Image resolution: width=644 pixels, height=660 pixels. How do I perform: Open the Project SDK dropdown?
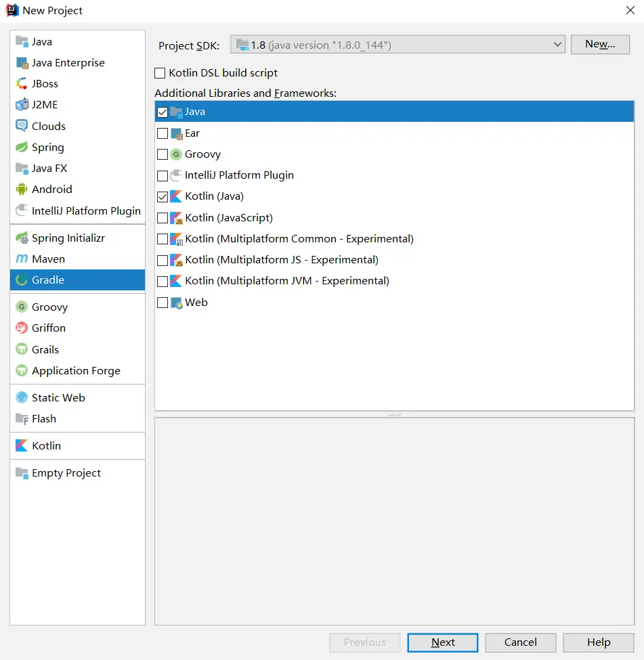pos(398,45)
